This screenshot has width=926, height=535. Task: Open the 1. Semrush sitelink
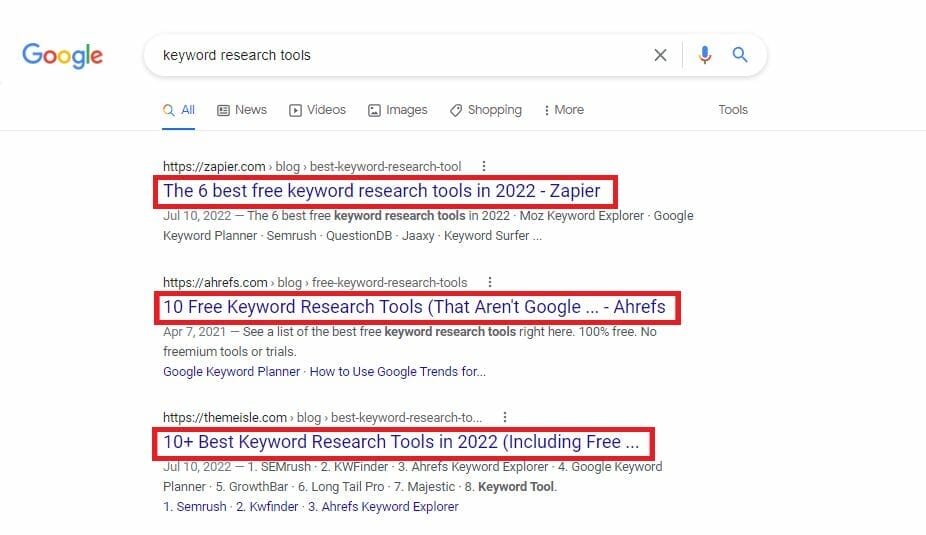(195, 507)
